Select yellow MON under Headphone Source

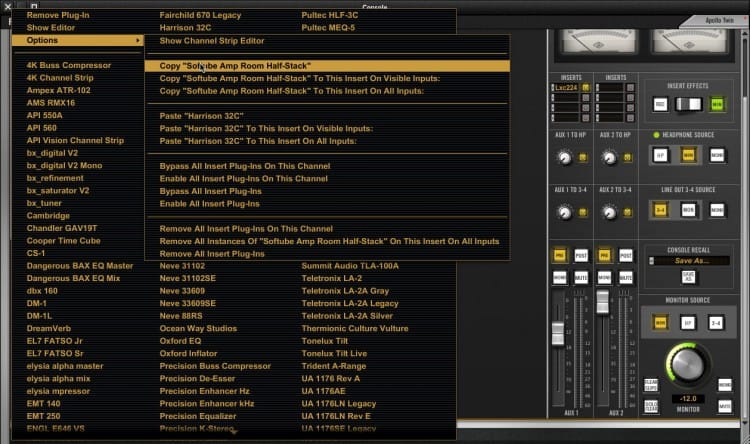click(688, 155)
